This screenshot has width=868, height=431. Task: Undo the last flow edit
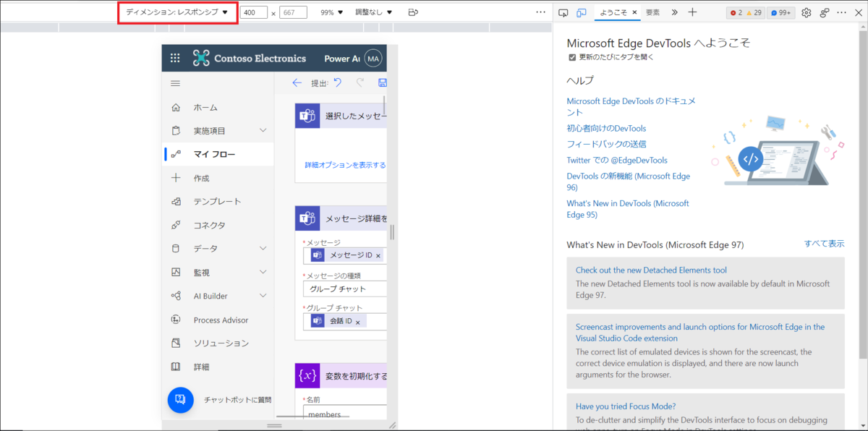338,82
